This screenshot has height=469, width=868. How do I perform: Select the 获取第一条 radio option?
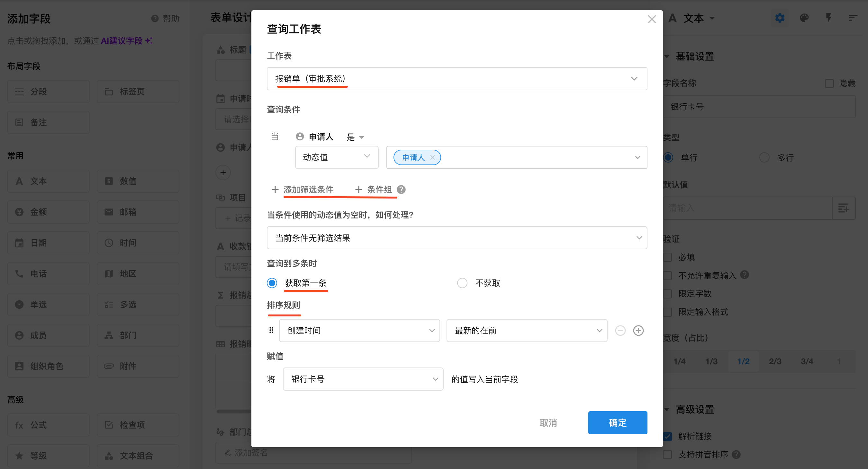pos(272,283)
